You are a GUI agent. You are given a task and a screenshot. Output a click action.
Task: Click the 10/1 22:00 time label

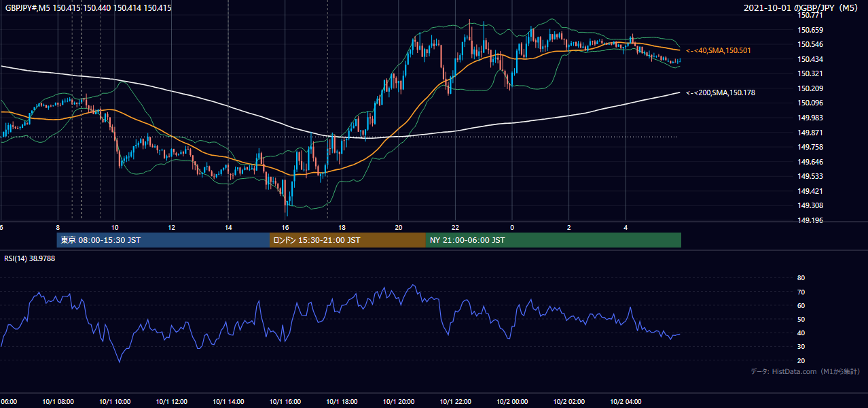(x=455, y=402)
